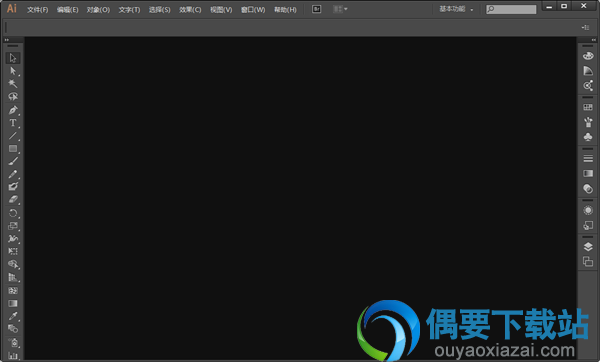Open the 效果(C) menu
The height and width of the screenshot is (362, 600).
(x=190, y=10)
